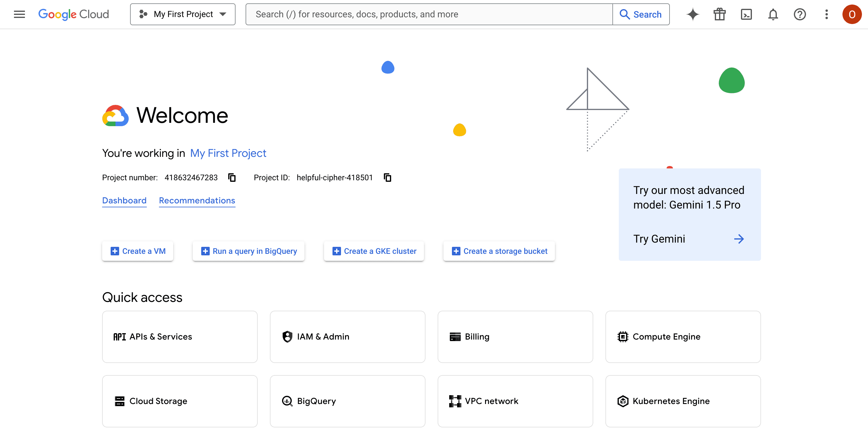Viewport: 868px width, 442px height.
Task: Click the BigQuery magnifier icon
Action: coord(287,401)
